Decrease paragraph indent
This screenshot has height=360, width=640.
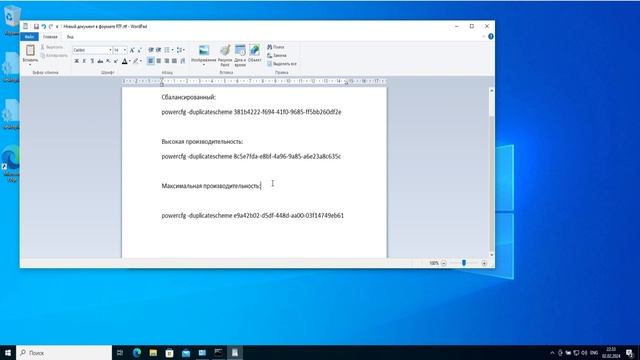(151, 50)
